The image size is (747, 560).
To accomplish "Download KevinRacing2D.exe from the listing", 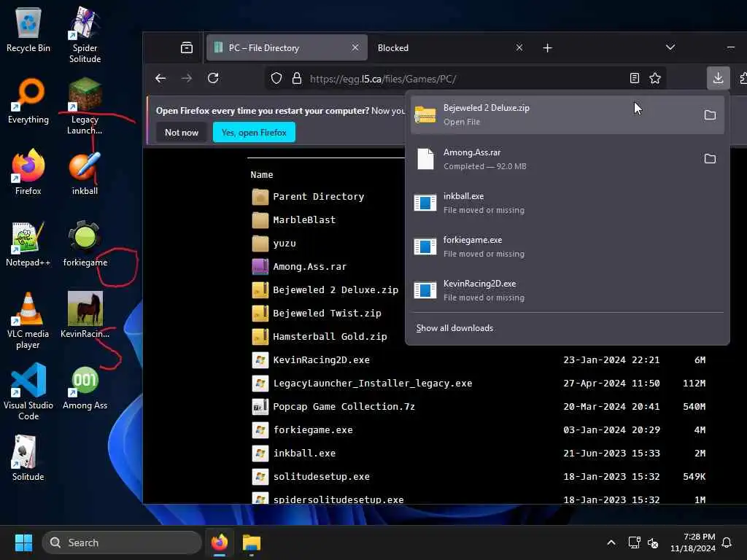I will (321, 360).
